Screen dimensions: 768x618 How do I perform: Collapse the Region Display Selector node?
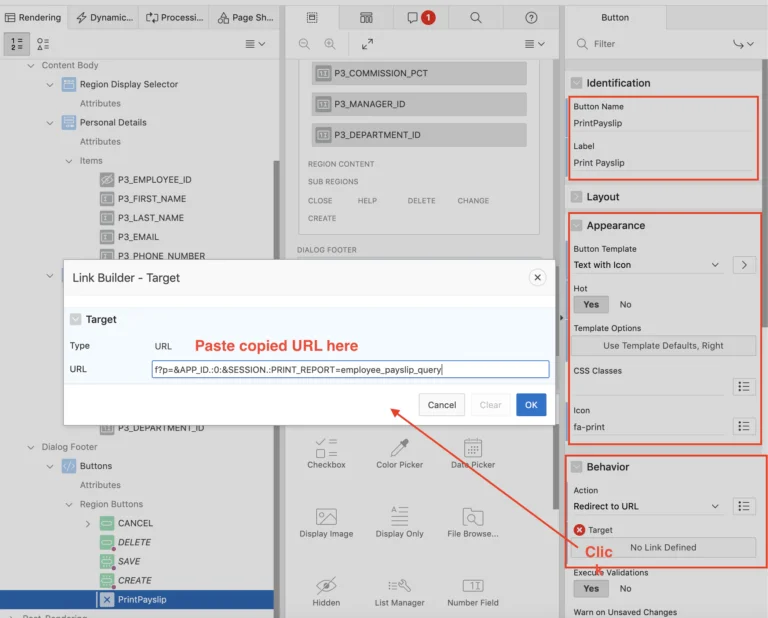coord(50,84)
